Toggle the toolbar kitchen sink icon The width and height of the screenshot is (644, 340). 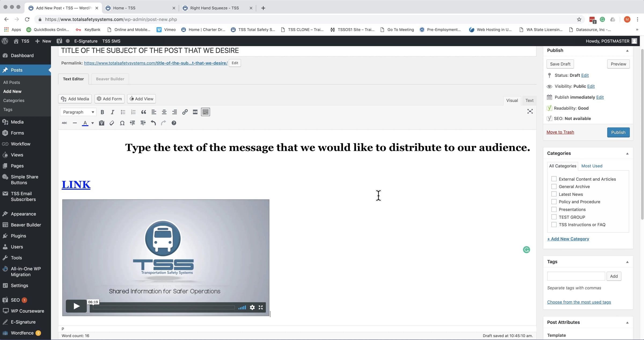click(x=206, y=112)
